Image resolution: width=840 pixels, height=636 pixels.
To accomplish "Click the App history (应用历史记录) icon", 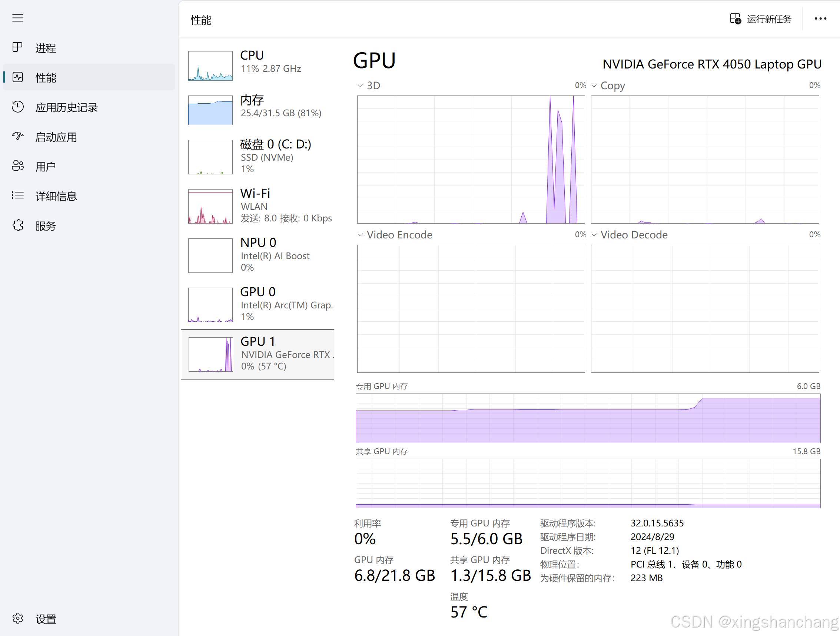I will coord(17,107).
